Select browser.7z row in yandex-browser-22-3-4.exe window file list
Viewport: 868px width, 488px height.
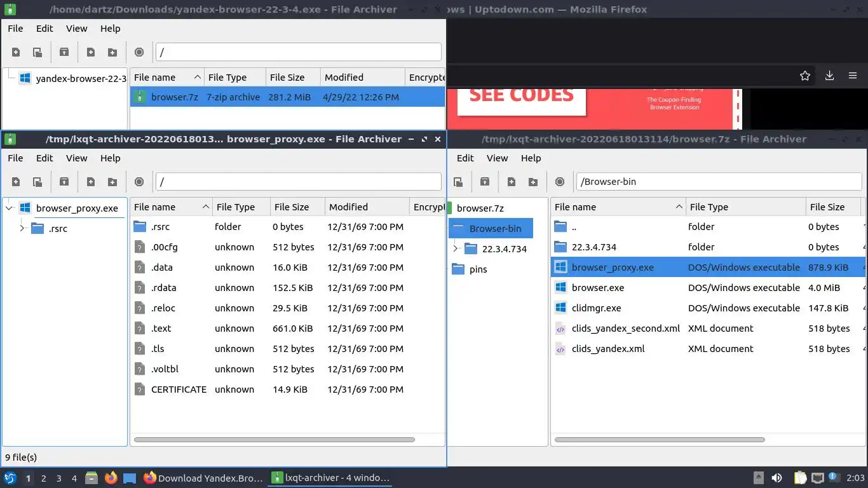tap(287, 97)
